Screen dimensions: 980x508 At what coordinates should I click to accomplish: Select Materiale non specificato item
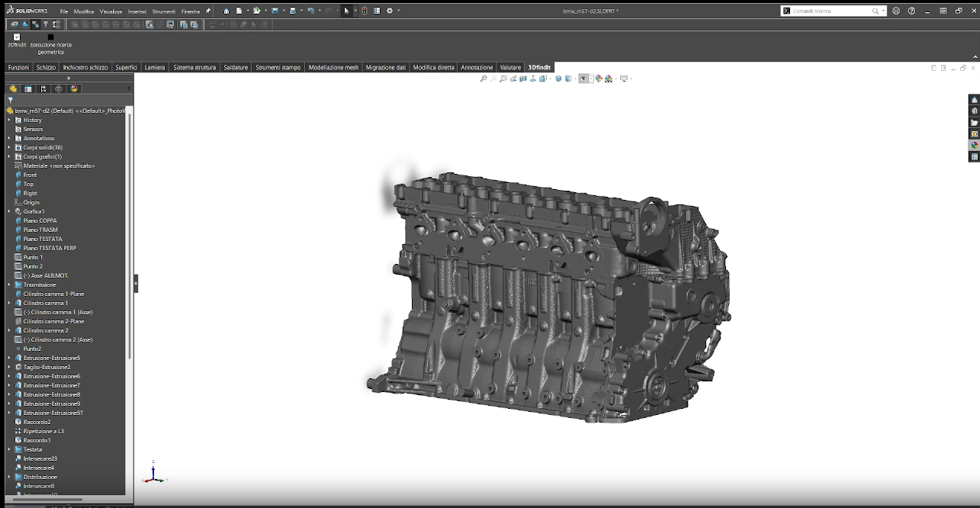(59, 166)
